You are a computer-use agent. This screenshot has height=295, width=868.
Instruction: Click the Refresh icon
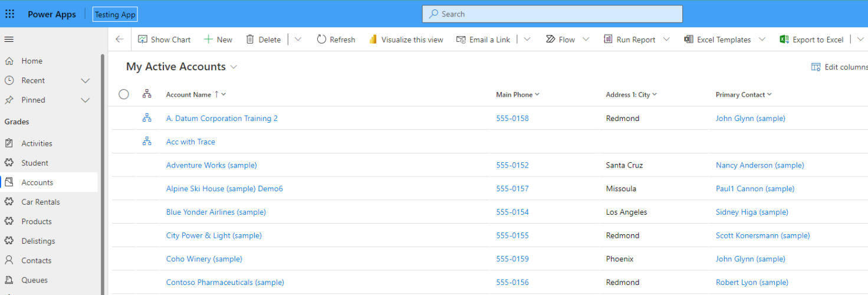[321, 40]
